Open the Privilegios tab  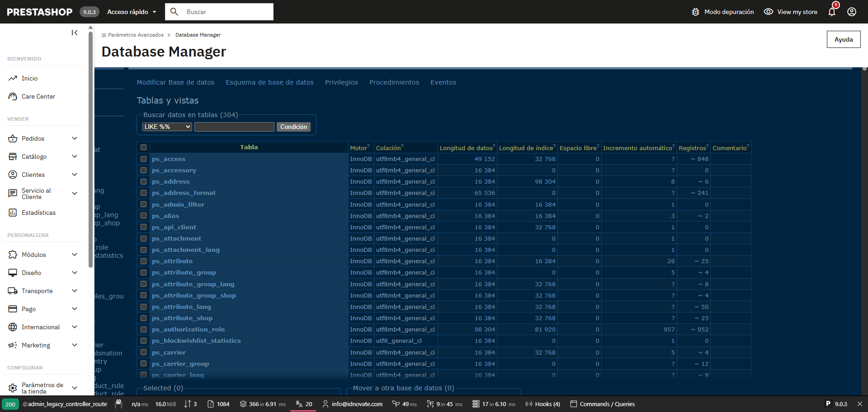click(x=341, y=82)
